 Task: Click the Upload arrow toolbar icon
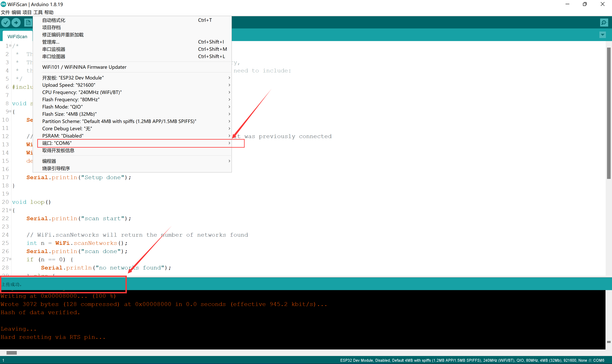pos(16,23)
